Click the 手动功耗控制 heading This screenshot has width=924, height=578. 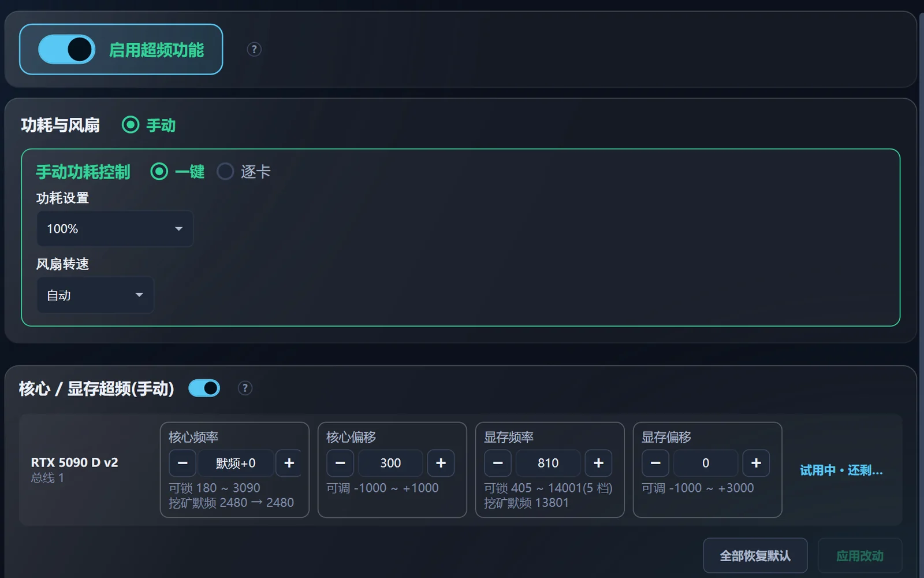pos(83,172)
